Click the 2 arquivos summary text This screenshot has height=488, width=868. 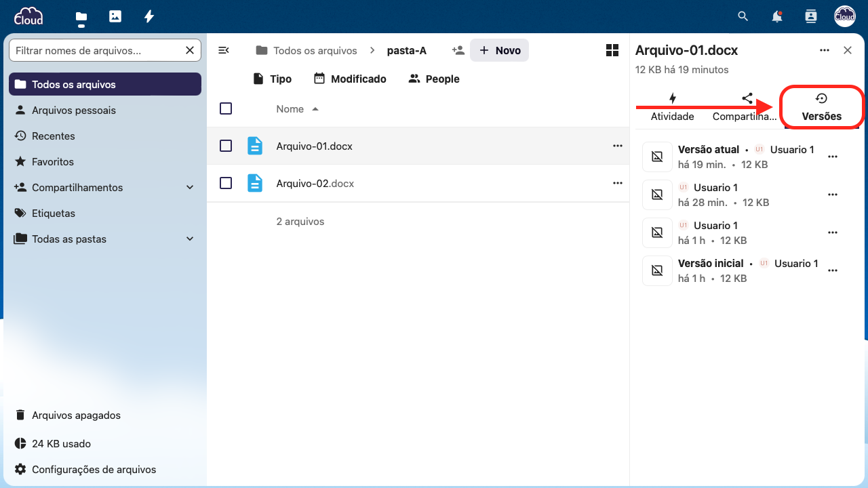pos(300,221)
